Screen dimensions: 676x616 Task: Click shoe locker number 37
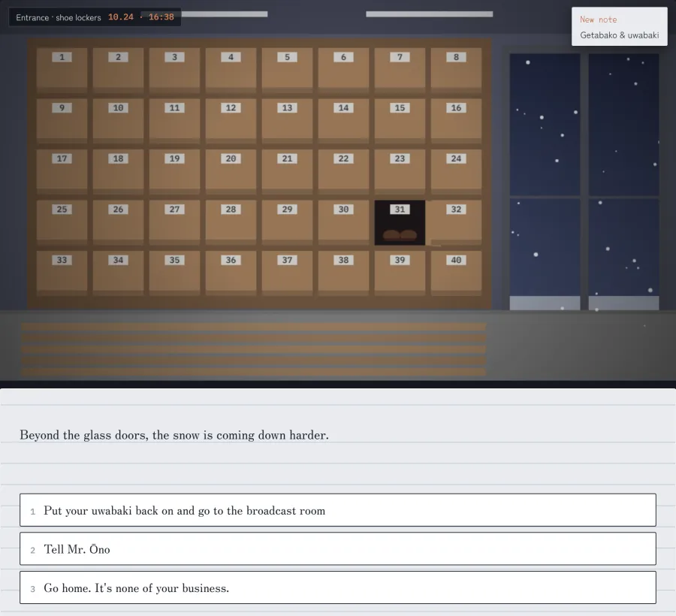(x=287, y=273)
